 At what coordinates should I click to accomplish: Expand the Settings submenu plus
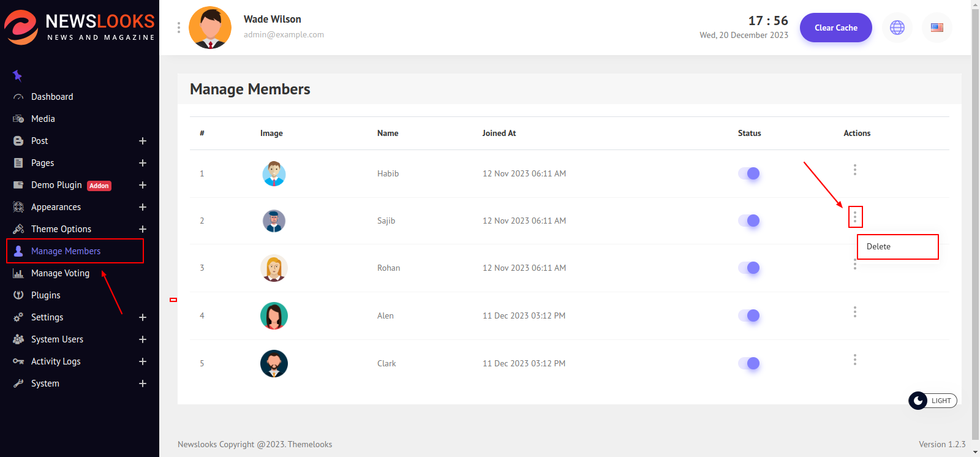pyautogui.click(x=143, y=317)
